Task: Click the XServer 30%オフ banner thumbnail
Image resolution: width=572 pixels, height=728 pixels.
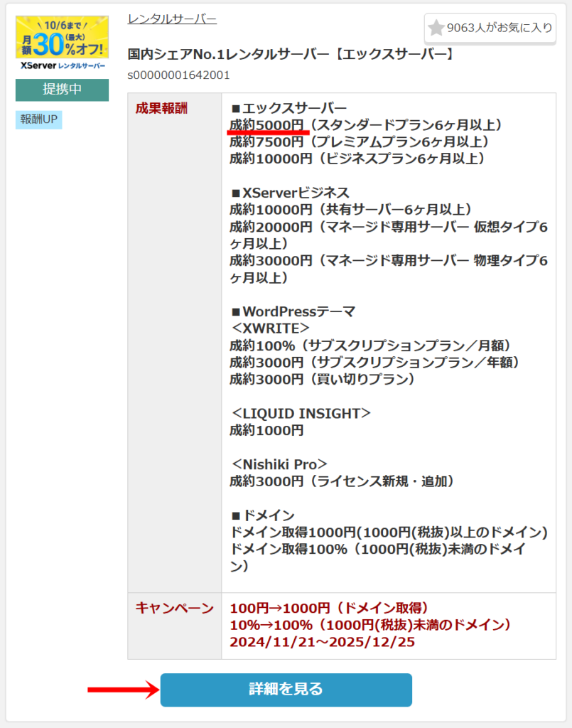Action: [62, 43]
